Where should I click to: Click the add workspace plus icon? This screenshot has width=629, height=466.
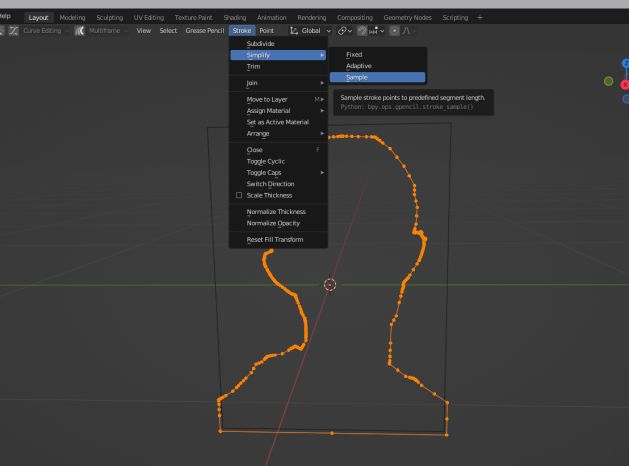click(480, 17)
